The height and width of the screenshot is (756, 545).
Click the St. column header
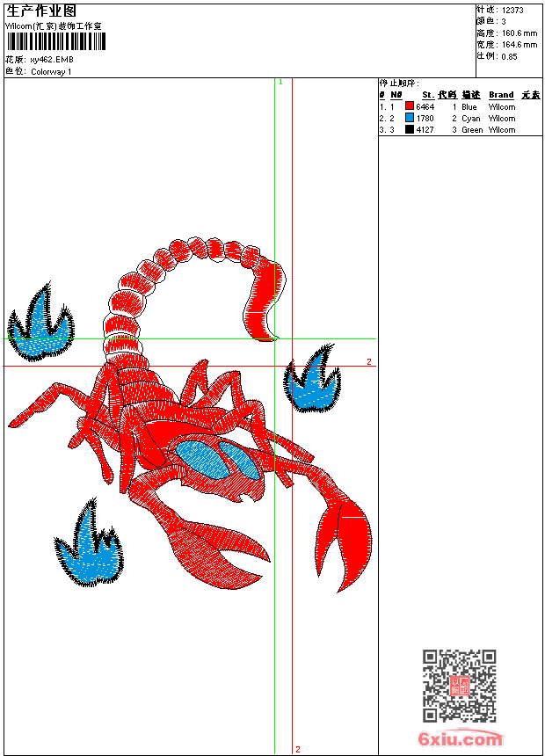coord(427,95)
